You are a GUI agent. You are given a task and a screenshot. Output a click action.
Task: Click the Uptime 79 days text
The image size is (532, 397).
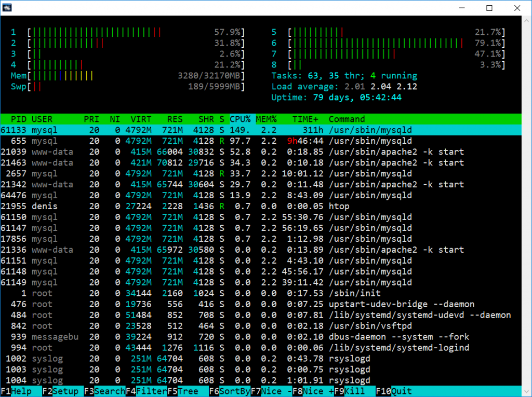click(x=336, y=98)
